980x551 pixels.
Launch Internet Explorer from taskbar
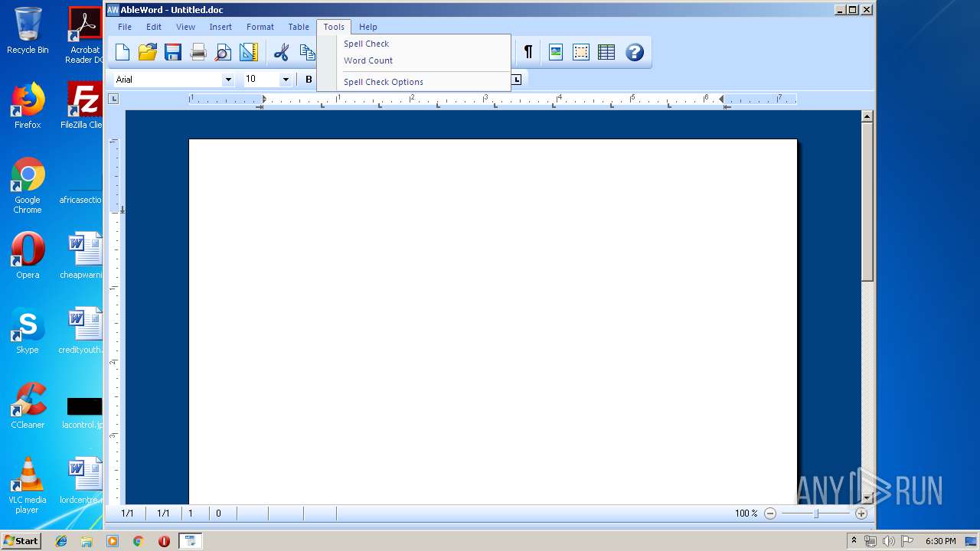click(61, 541)
